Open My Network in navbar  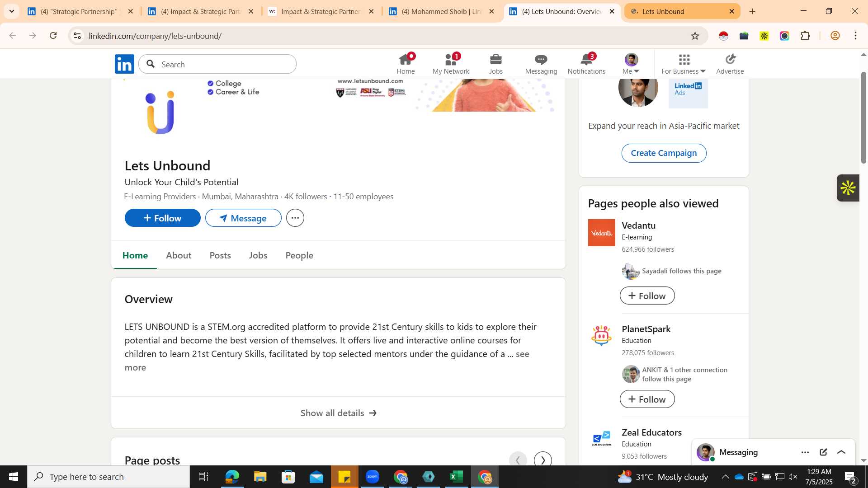point(451,64)
